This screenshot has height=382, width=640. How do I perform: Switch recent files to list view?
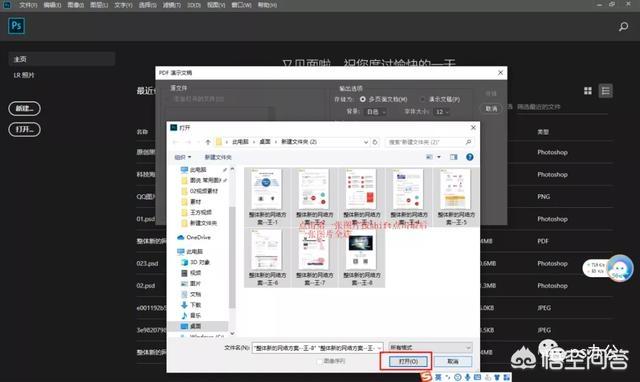click(606, 91)
